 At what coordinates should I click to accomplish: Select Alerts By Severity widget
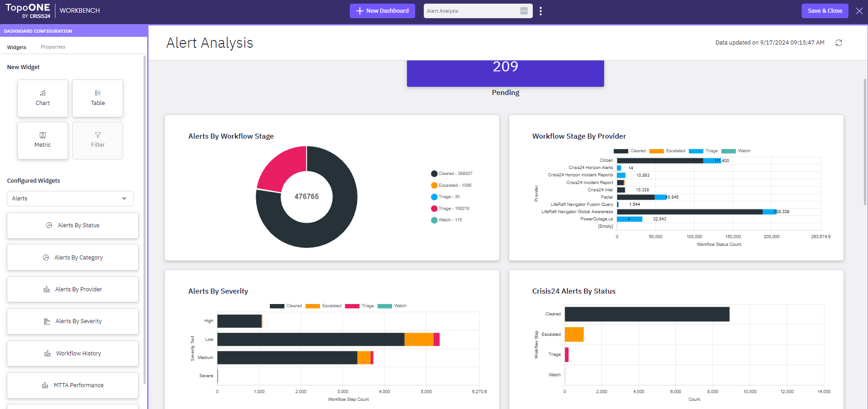click(x=73, y=321)
